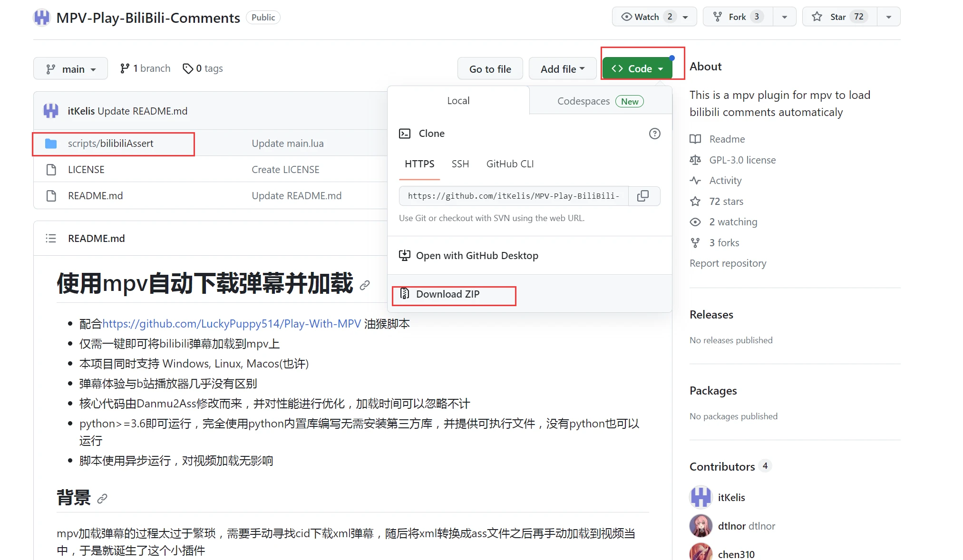The image size is (963, 560).
Task: Click the heading anchor link icon beside 使用mpv自动下载弹幕并加载
Action: click(365, 285)
